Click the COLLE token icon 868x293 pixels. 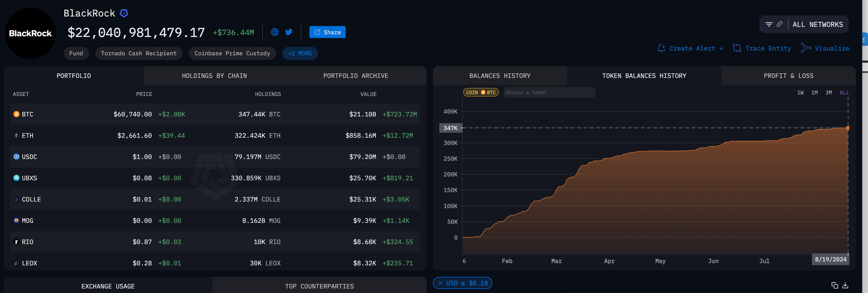16,199
